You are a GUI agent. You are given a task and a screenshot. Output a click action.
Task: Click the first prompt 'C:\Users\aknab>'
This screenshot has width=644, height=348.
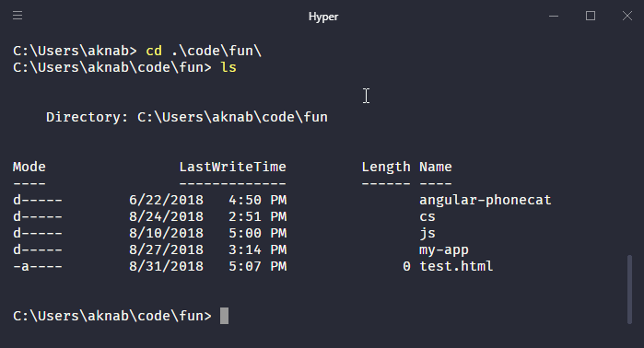pyautogui.click(x=75, y=51)
